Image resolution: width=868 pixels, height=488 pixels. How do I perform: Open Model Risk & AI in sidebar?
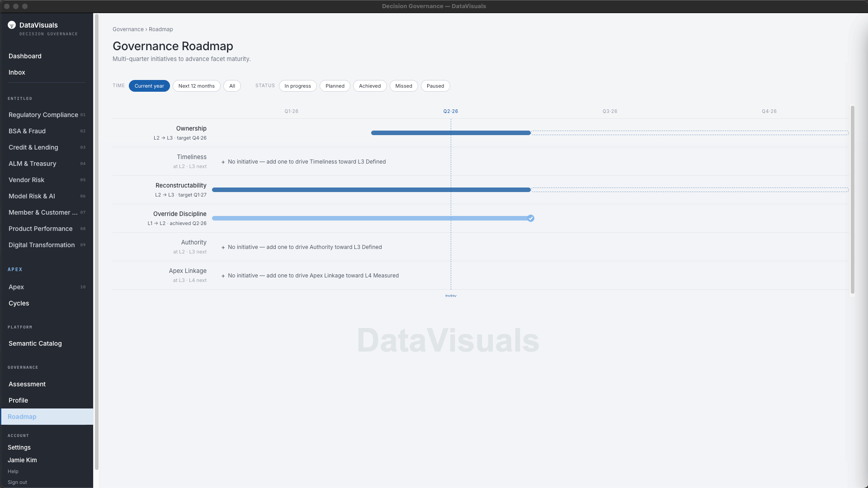47,196
